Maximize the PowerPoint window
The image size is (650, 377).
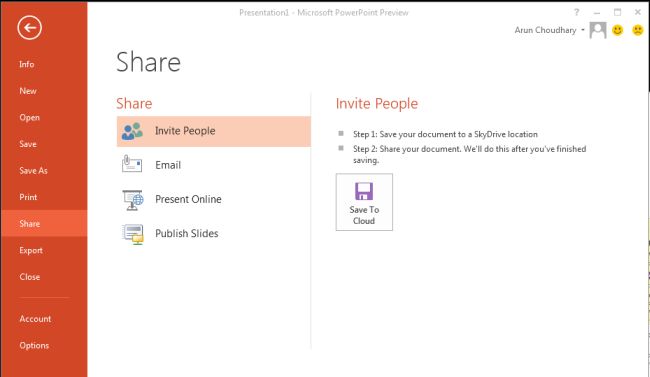point(617,12)
